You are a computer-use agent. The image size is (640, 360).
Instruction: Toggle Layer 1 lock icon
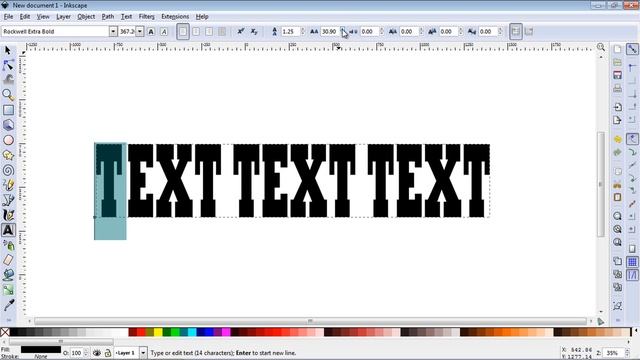click(108, 353)
